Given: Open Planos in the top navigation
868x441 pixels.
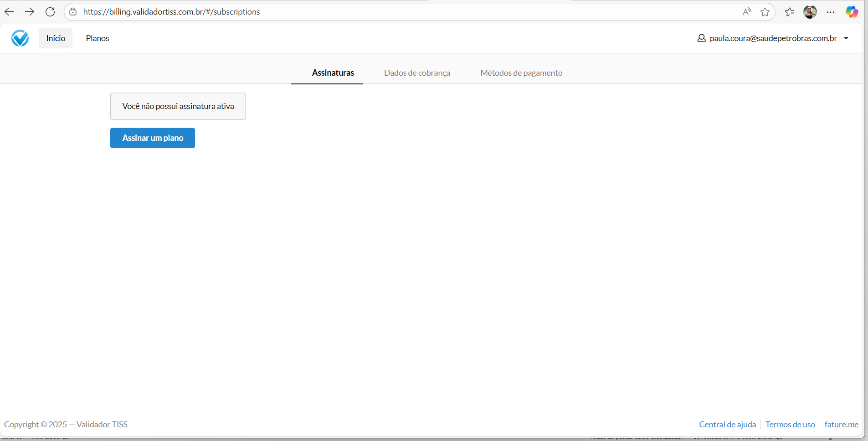Looking at the screenshot, I should pyautogui.click(x=98, y=38).
